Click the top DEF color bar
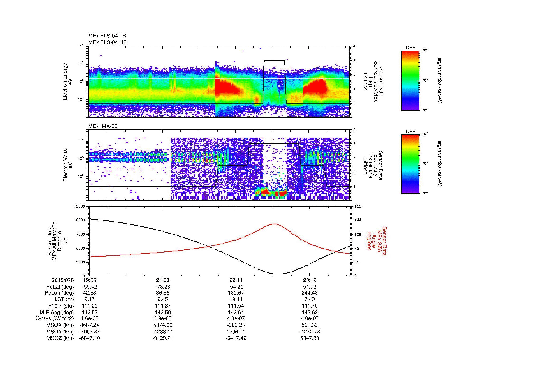Screen dimensions: 555x392 point(410,80)
